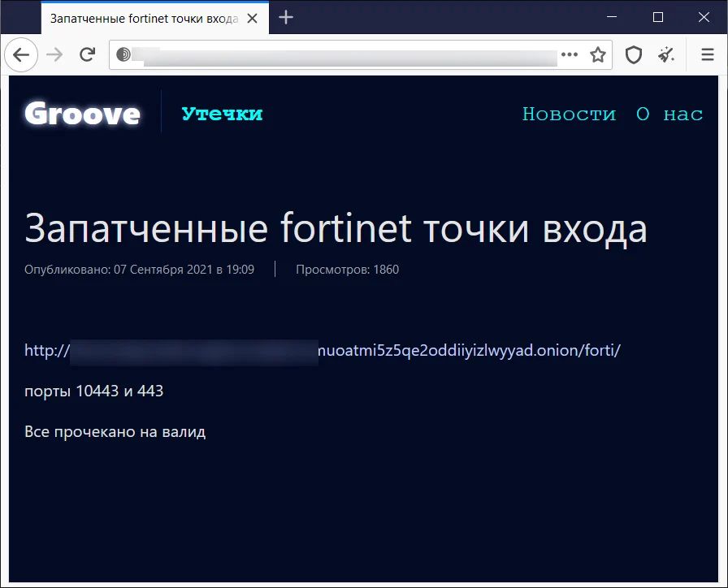Click the post title heading

336,228
